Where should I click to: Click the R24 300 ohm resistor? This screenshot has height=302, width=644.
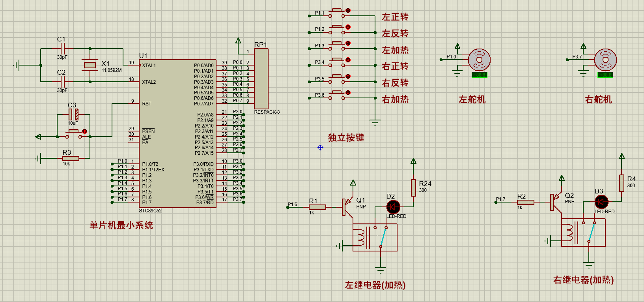point(413,188)
